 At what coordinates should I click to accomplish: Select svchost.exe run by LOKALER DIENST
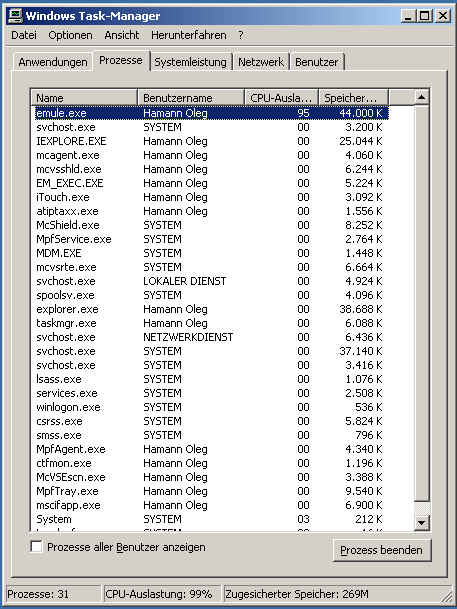tap(210, 281)
